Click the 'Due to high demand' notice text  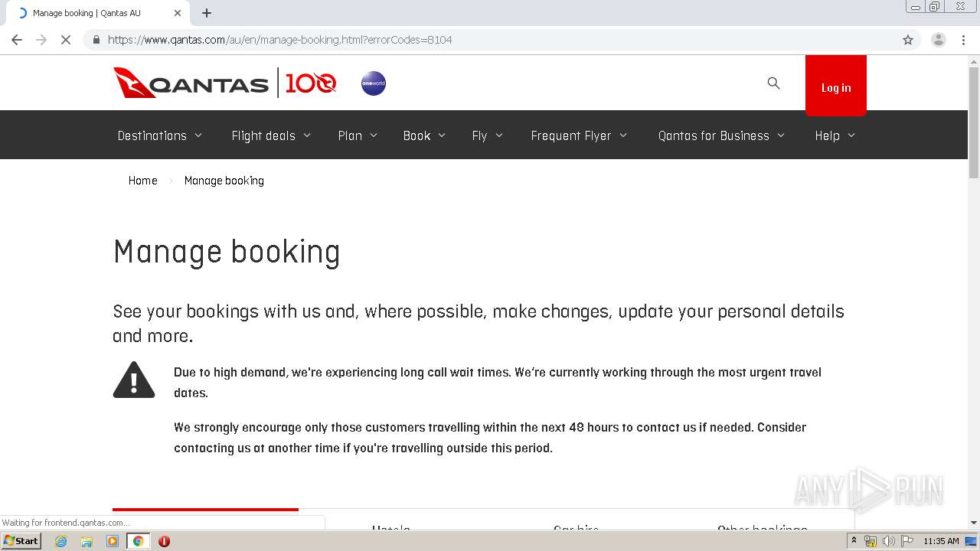point(498,383)
